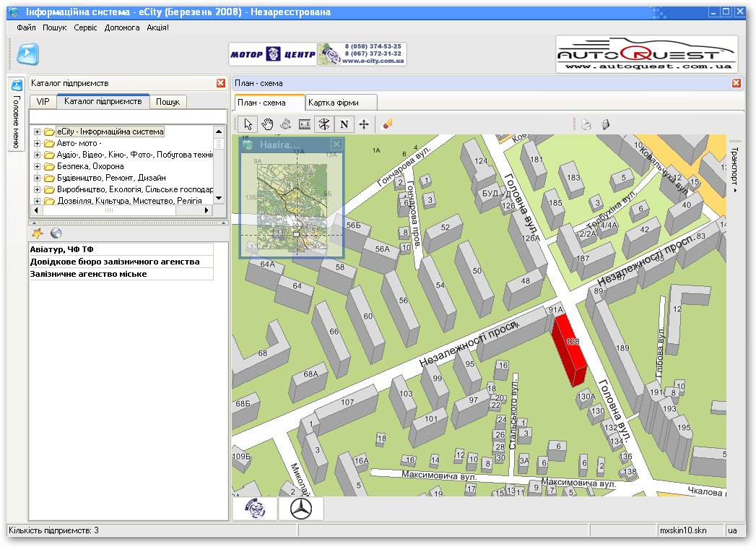This screenshot has width=756, height=547.
Task: Click the four-arrow center map tool
Action: point(364,124)
